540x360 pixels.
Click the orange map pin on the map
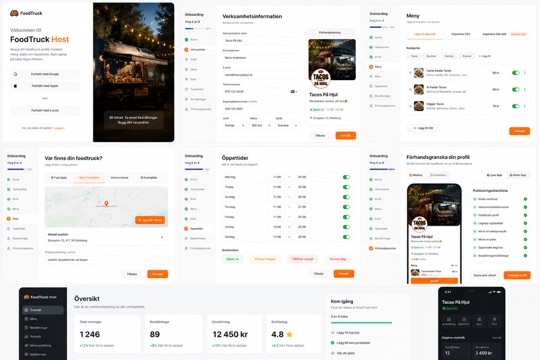coord(106,204)
